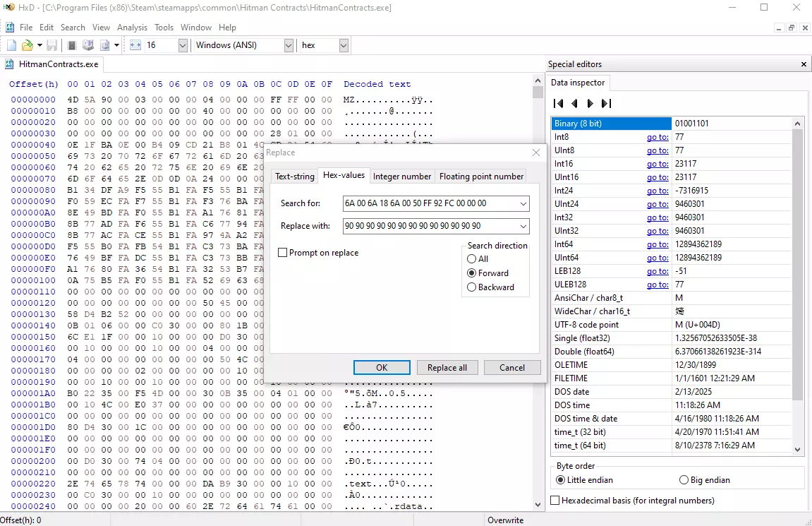Expand the Search for history dropdown

point(523,203)
